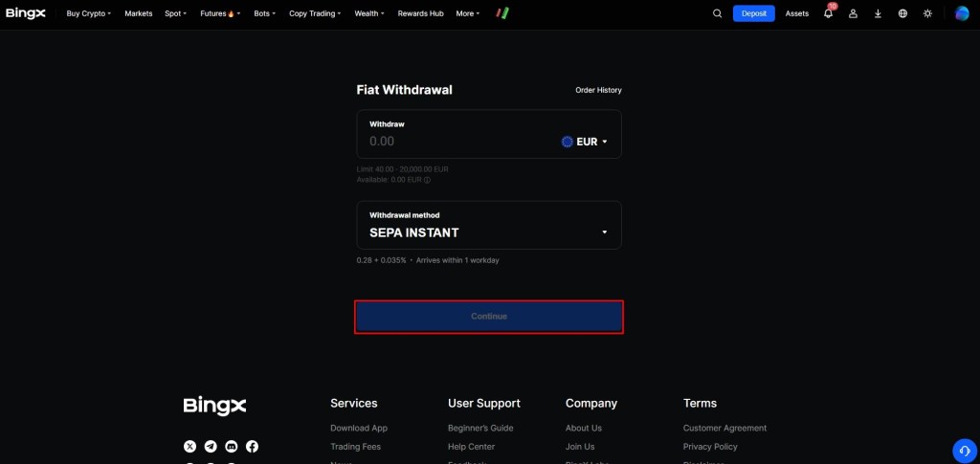Open the customer support headset button
Image resolution: width=980 pixels, height=464 pixels.
pyautogui.click(x=964, y=451)
